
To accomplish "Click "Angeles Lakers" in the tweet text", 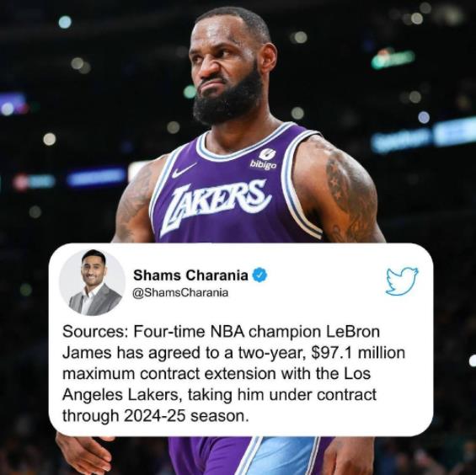I will 120,395.
